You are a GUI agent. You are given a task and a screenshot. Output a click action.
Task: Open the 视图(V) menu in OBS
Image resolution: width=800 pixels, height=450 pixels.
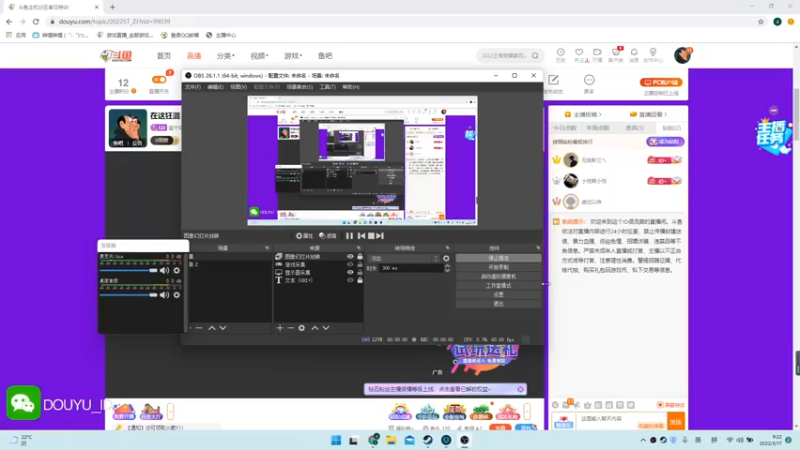(x=238, y=87)
